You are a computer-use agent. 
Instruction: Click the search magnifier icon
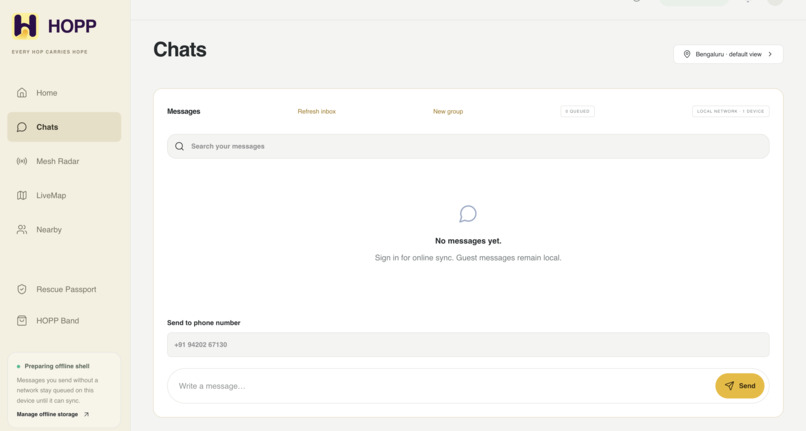(179, 146)
